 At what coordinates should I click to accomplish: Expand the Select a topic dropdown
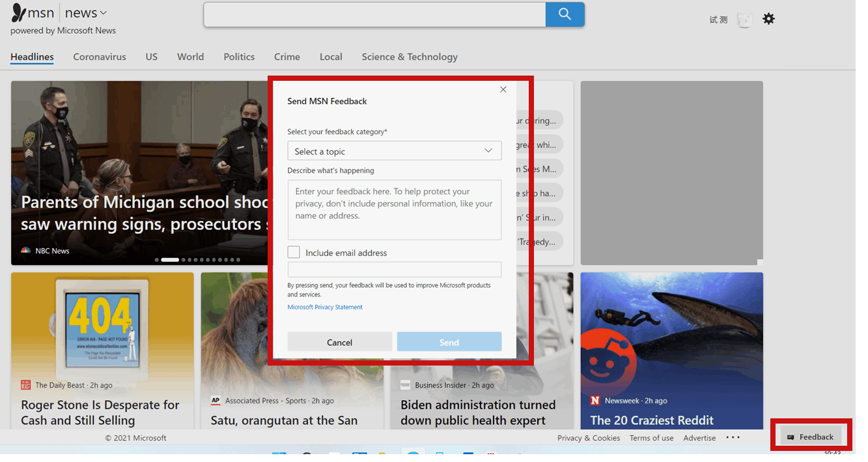(395, 151)
